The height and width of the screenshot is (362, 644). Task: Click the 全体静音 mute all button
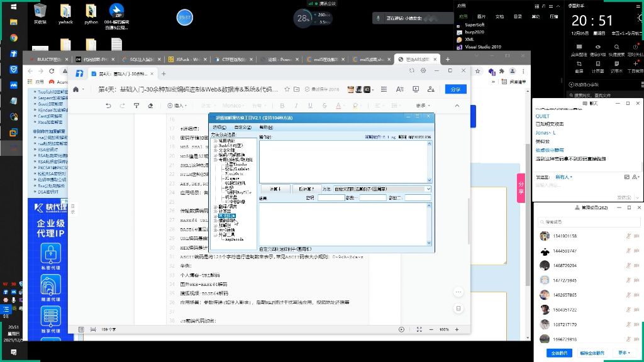coord(559,353)
